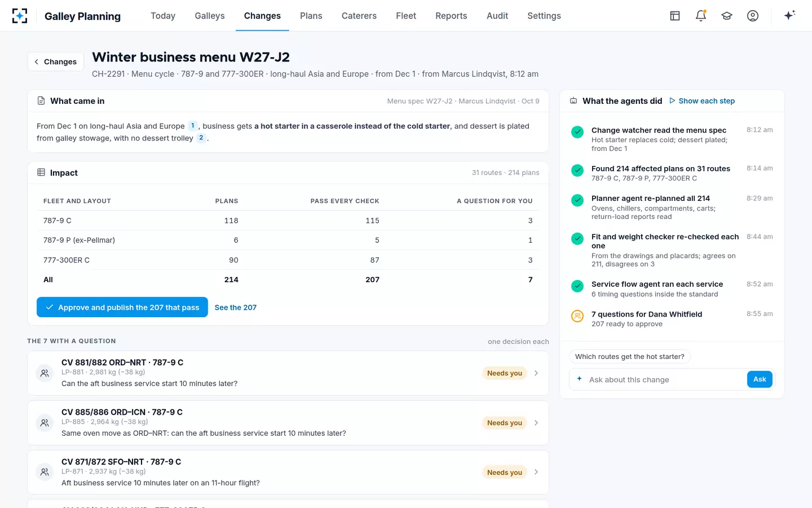Go to the Today tab

pyautogui.click(x=163, y=16)
